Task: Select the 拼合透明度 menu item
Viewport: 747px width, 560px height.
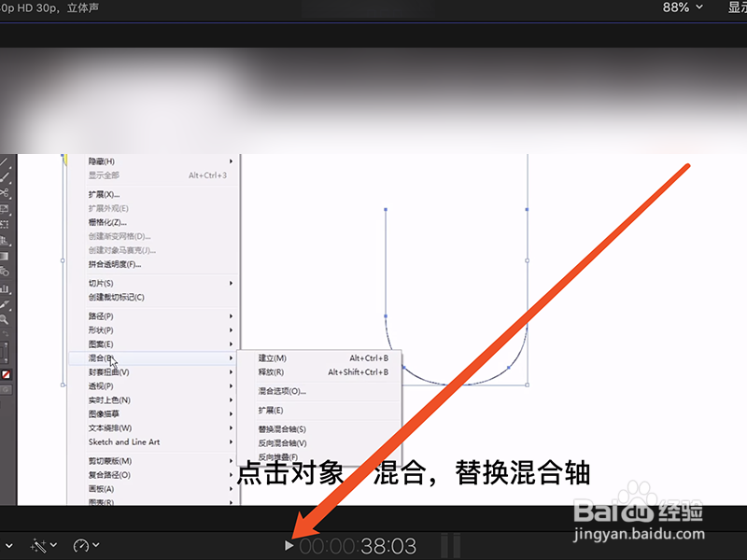Action: pyautogui.click(x=114, y=262)
